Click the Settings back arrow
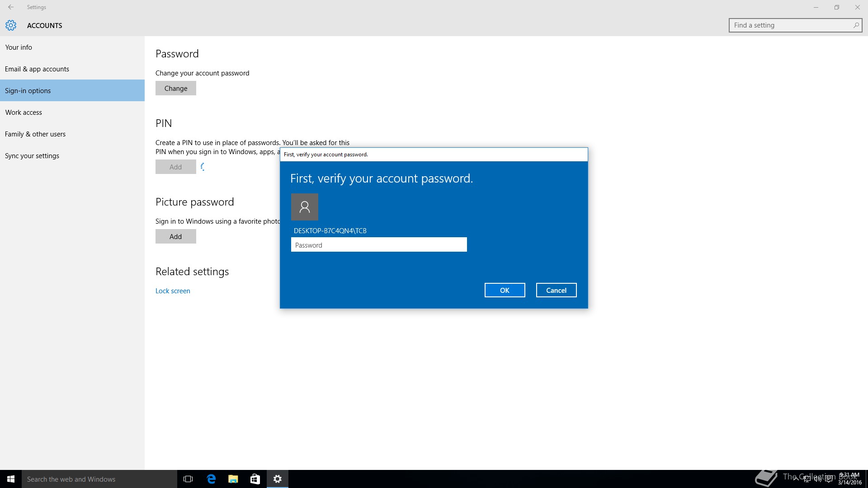 pos(11,7)
